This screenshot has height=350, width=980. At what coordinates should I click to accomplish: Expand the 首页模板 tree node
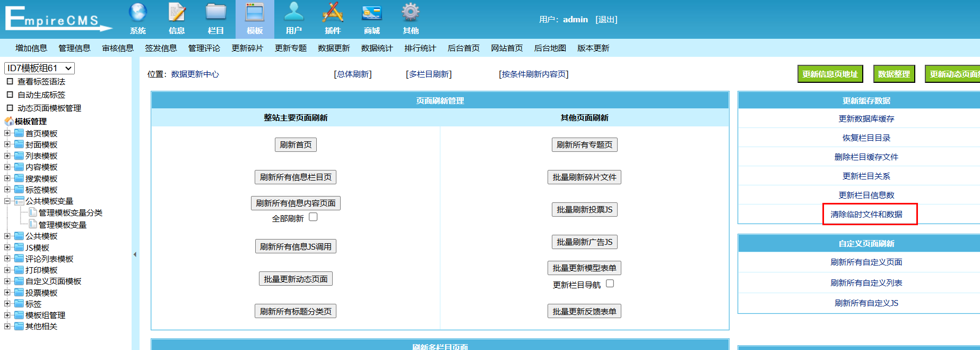click(x=7, y=133)
